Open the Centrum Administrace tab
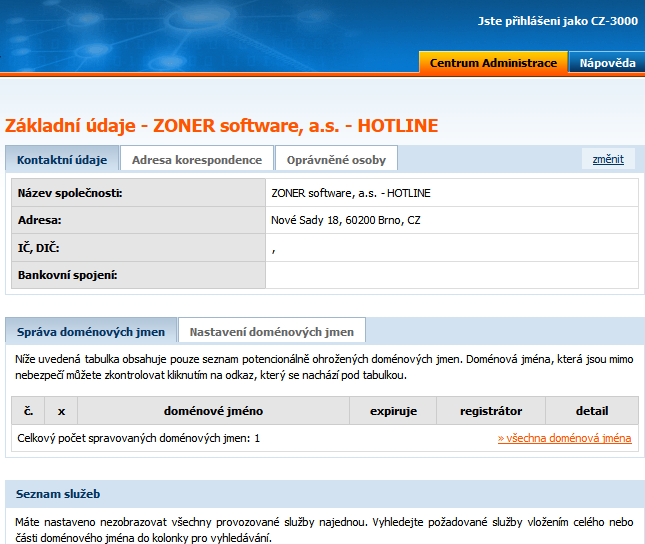This screenshot has height=544, width=645. pos(493,63)
